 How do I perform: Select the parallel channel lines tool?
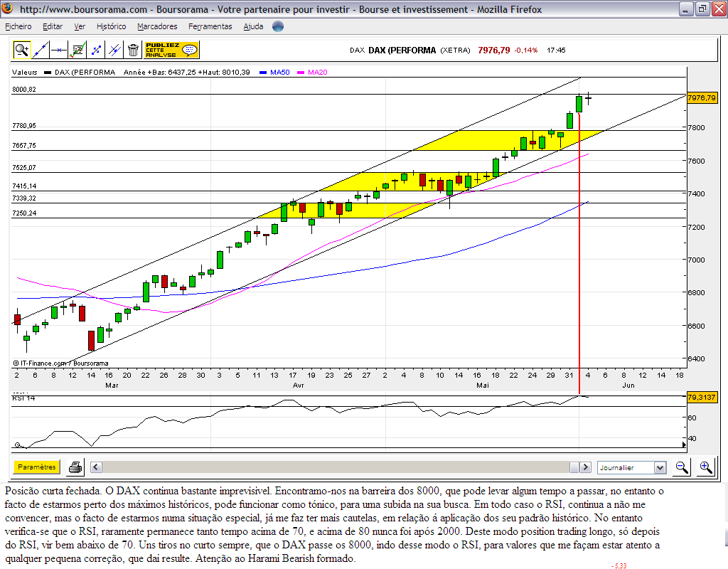114,50
